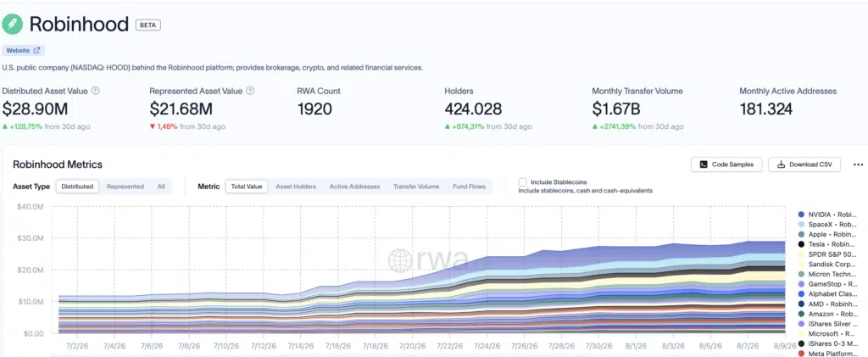The width and height of the screenshot is (868, 357).
Task: Toggle the AMD legend entry
Action: pos(827,304)
